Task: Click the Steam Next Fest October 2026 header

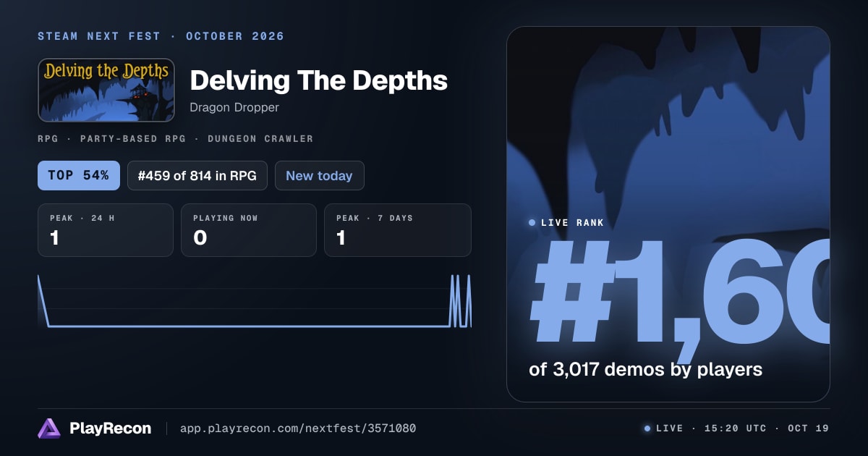Action: [161, 36]
